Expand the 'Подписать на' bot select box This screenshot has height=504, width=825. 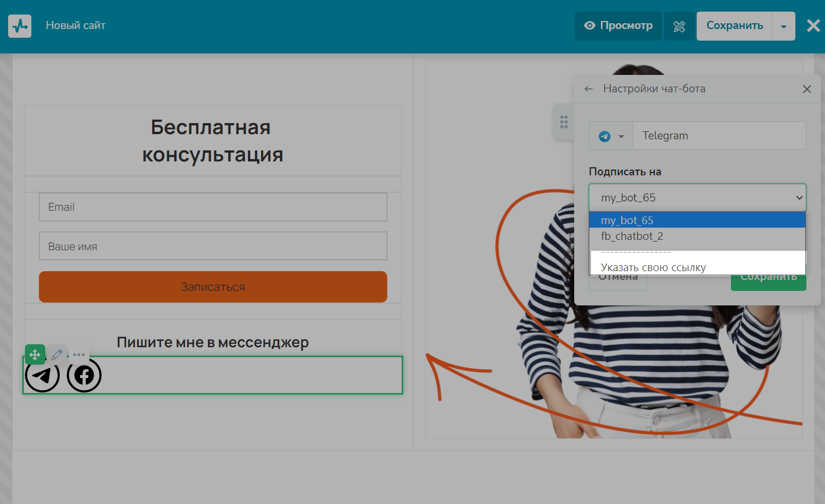pos(697,198)
